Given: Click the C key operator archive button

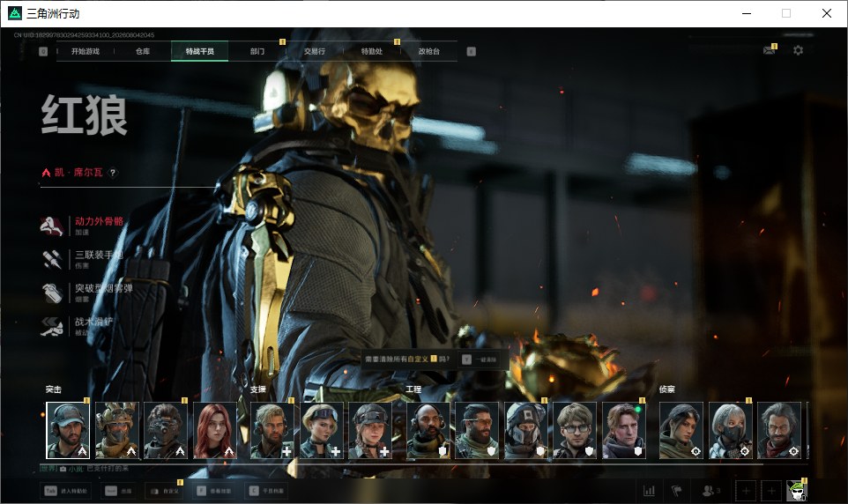Looking at the screenshot, I should (267, 491).
